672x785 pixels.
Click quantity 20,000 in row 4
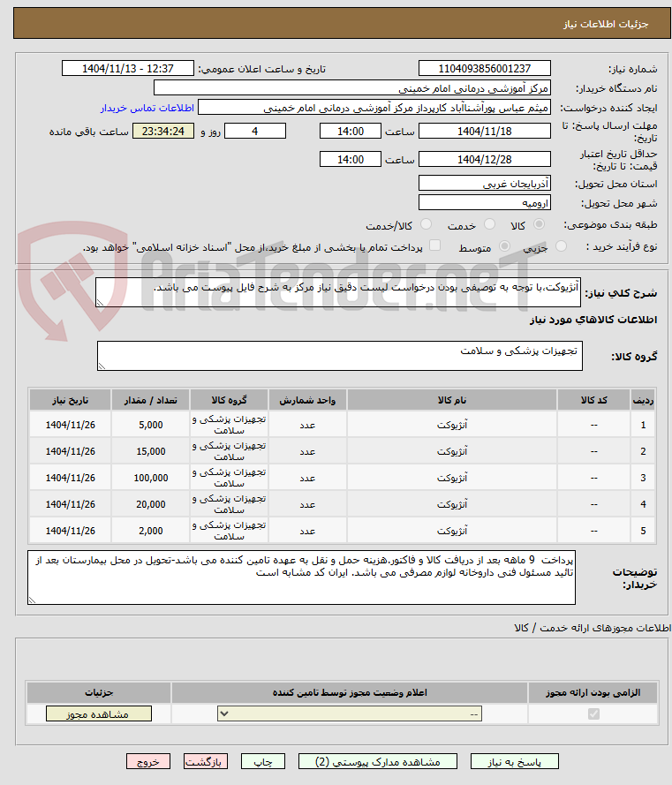pyautogui.click(x=151, y=504)
